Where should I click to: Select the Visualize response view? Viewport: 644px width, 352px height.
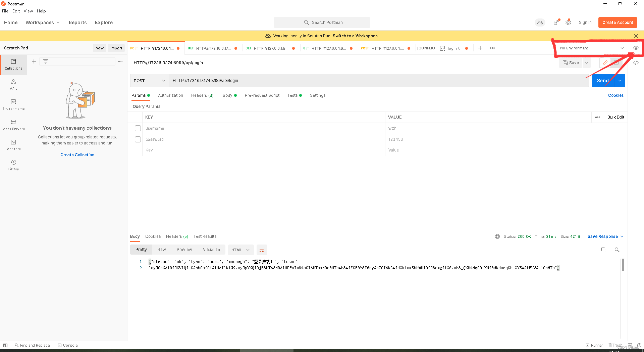coord(211,250)
